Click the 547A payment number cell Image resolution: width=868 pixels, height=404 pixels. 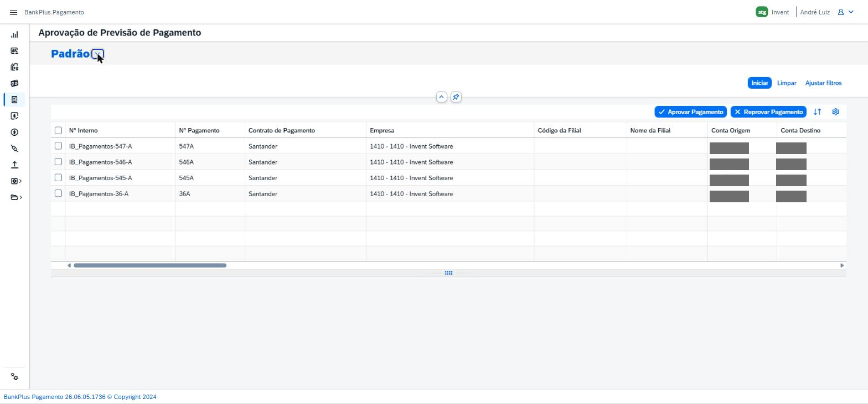tap(210, 146)
